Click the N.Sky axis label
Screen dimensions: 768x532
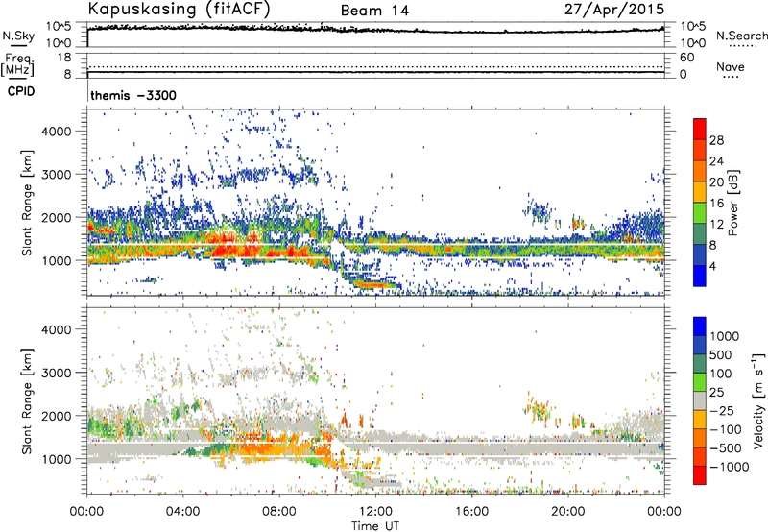point(18,36)
